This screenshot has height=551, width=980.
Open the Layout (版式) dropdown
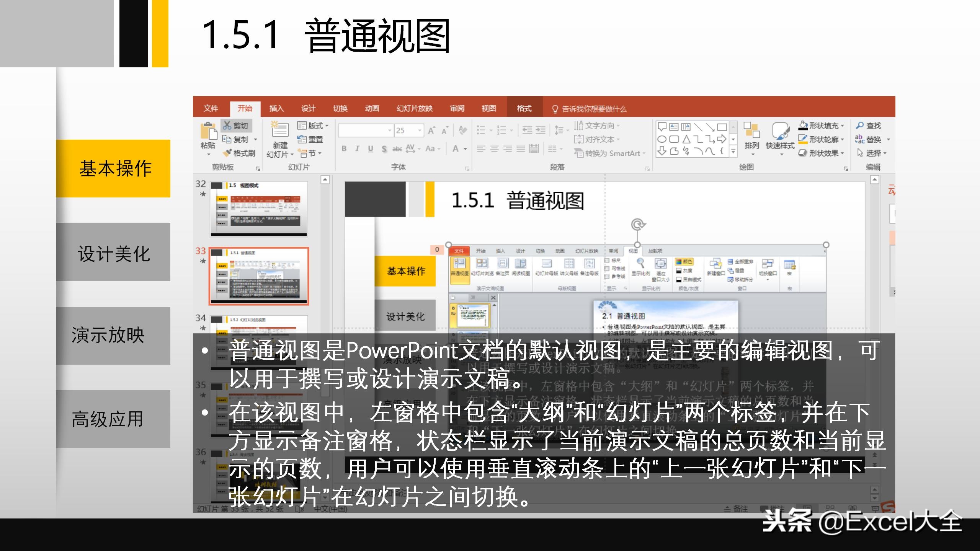click(315, 126)
